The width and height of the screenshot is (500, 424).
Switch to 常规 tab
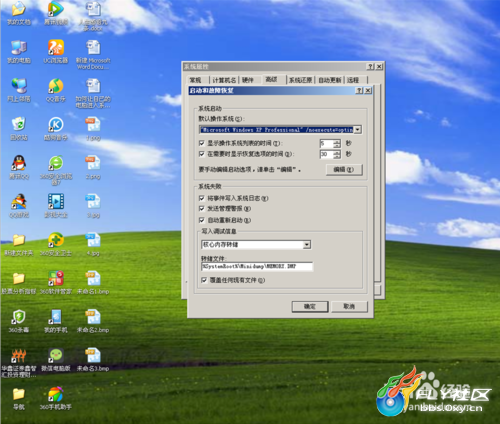coord(196,80)
